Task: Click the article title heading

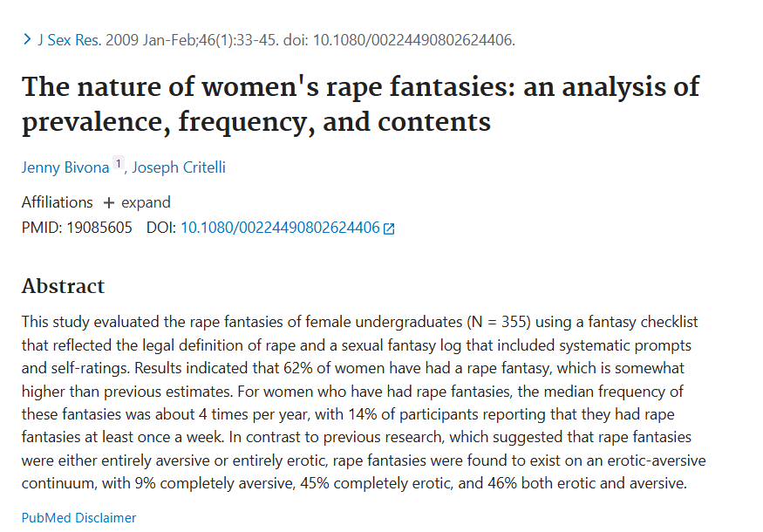Action: 360,104
